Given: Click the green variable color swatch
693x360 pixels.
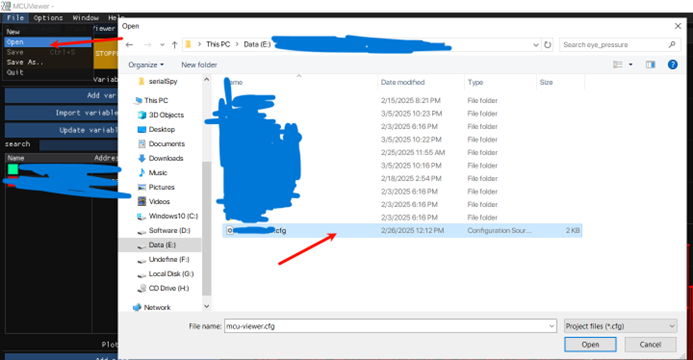Looking at the screenshot, I should pyautogui.click(x=13, y=169).
